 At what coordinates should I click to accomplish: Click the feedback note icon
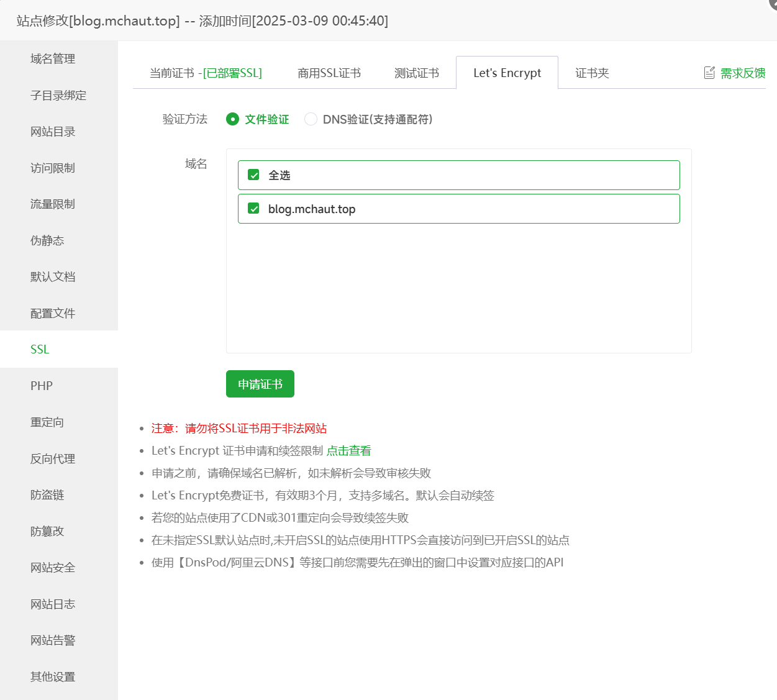point(709,73)
